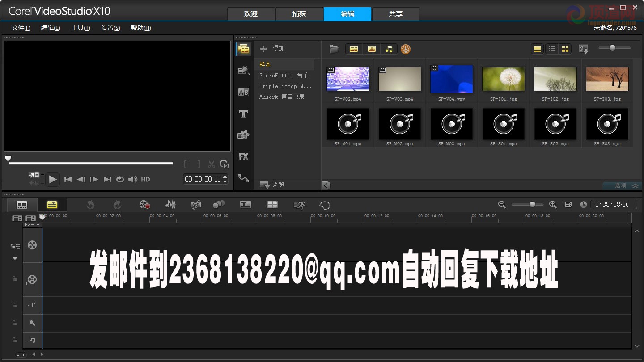644x362 pixels.
Task: Click the round film reel icon beside filters
Action: (405, 49)
